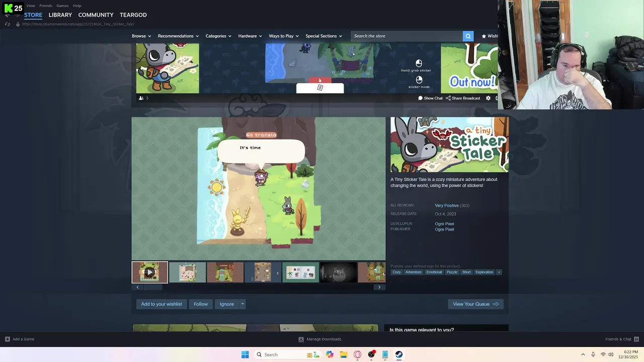Open broadcast settings gear icon
Screen dimensions: 644x362
[488, 98]
